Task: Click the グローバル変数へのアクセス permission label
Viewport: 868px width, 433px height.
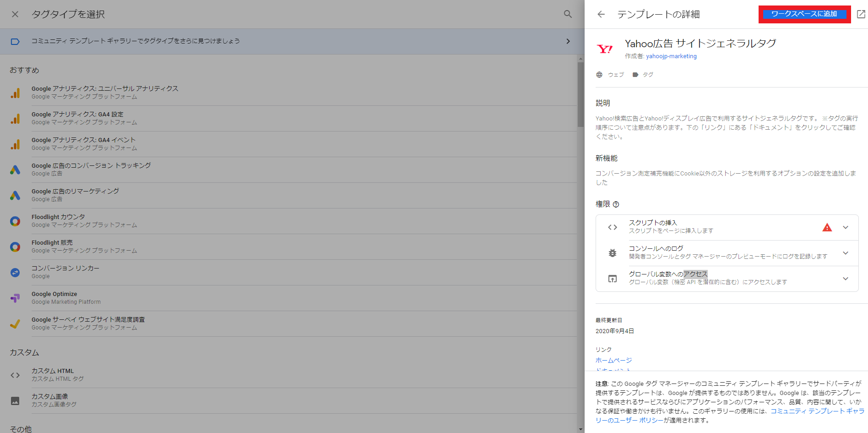Action: pyautogui.click(x=668, y=274)
